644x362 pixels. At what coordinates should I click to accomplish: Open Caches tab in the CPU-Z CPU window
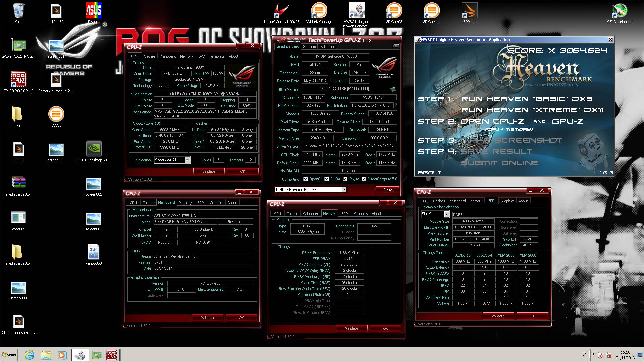point(149,56)
